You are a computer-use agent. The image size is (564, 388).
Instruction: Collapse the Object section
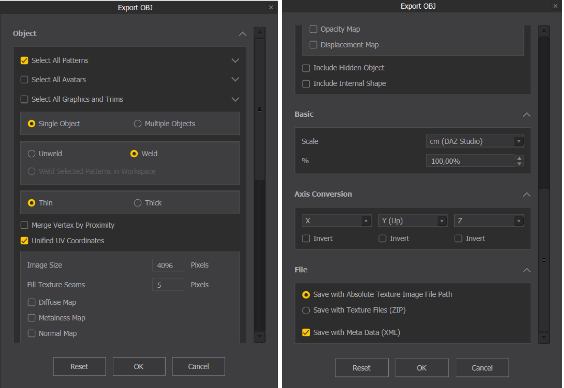[242, 34]
